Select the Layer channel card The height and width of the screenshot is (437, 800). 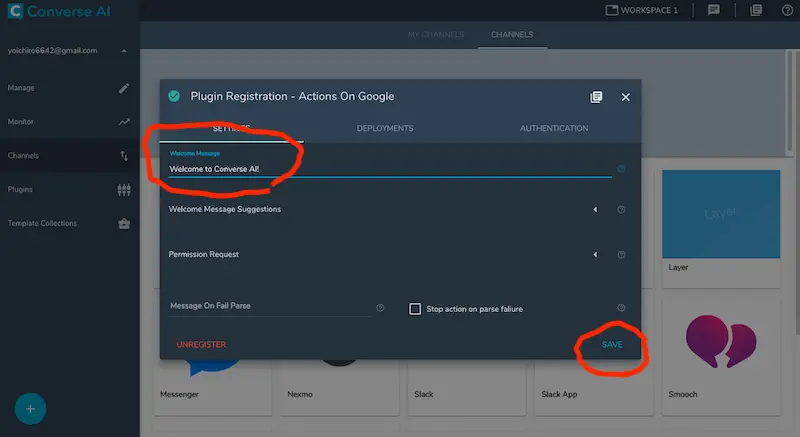click(x=721, y=229)
